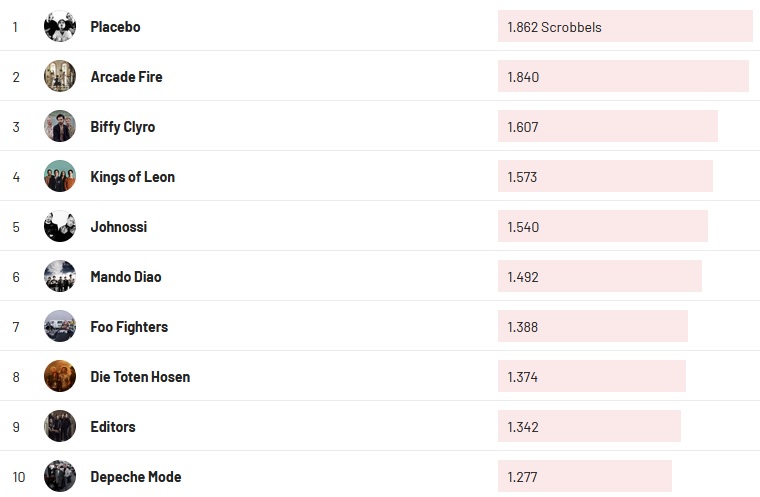Select the 1.540 scrobble count bar

coord(602,227)
